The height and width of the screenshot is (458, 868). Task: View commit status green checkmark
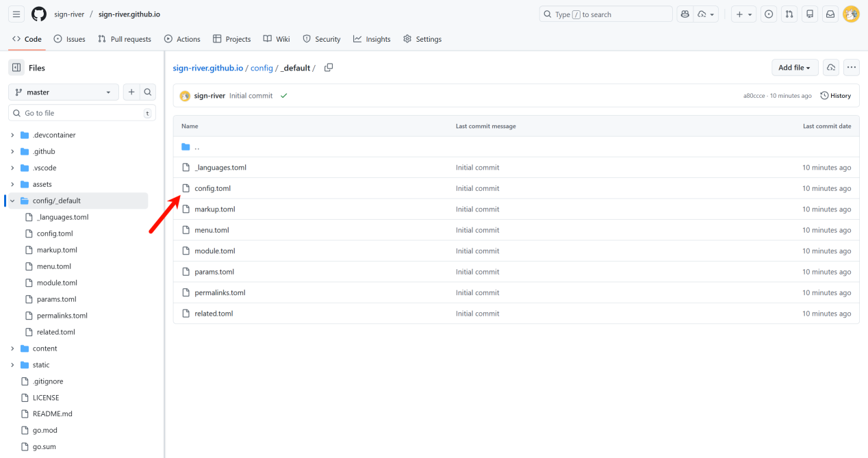[x=283, y=96]
